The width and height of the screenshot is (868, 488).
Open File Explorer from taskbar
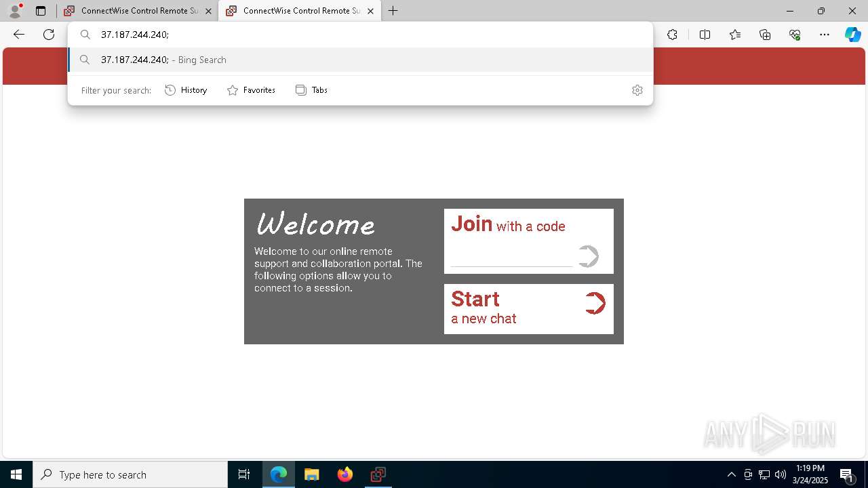click(x=312, y=474)
